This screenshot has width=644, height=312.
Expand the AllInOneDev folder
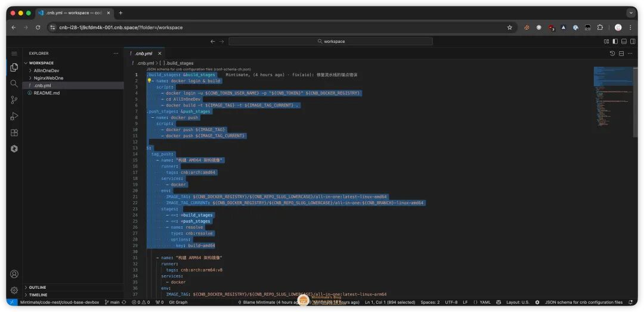pyautogui.click(x=46, y=70)
